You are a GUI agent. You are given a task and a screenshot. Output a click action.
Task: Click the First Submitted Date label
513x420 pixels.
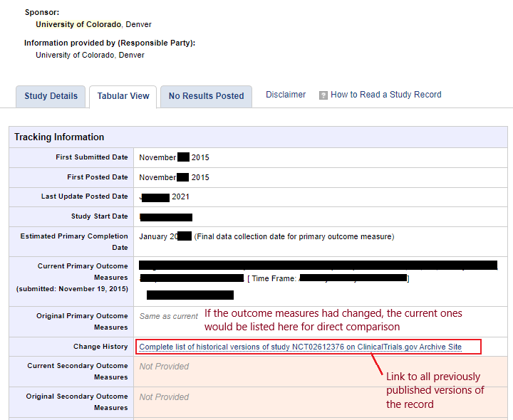click(x=91, y=157)
